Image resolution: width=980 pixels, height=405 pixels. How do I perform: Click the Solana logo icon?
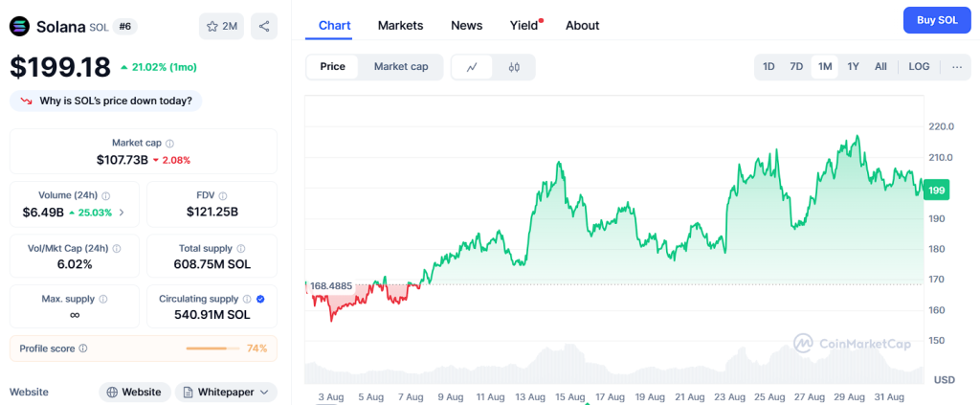pyautogui.click(x=19, y=26)
